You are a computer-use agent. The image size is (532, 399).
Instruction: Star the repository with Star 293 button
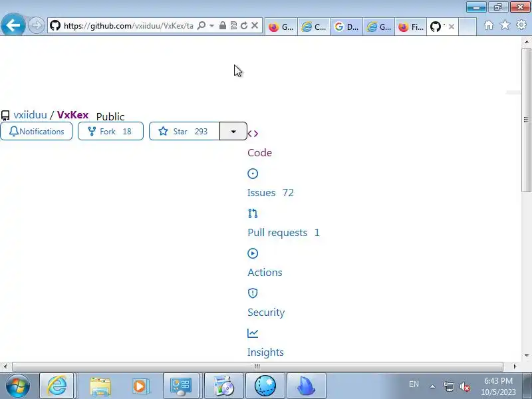coord(185,131)
